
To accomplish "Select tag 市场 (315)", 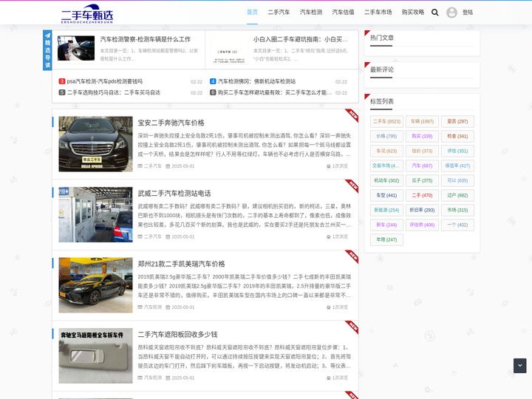I will [x=457, y=210].
